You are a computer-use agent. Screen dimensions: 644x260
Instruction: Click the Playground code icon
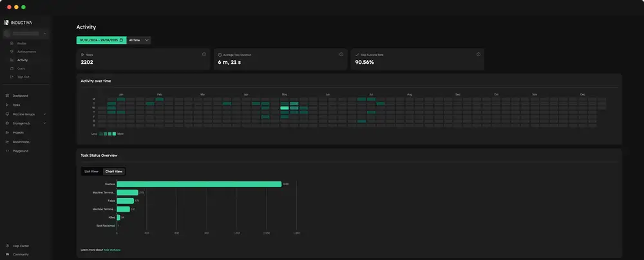(7, 151)
